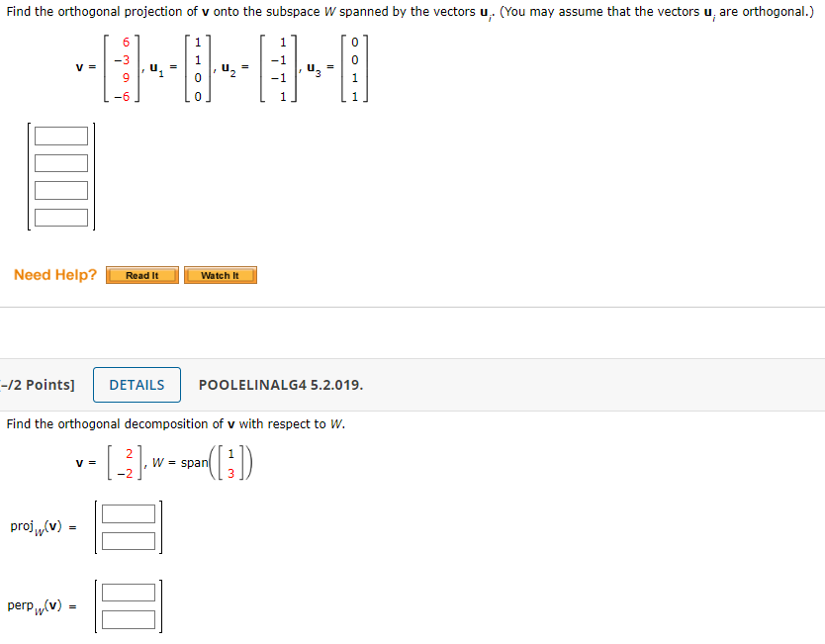Select second entry box of four-row answer vector

(x=61, y=163)
